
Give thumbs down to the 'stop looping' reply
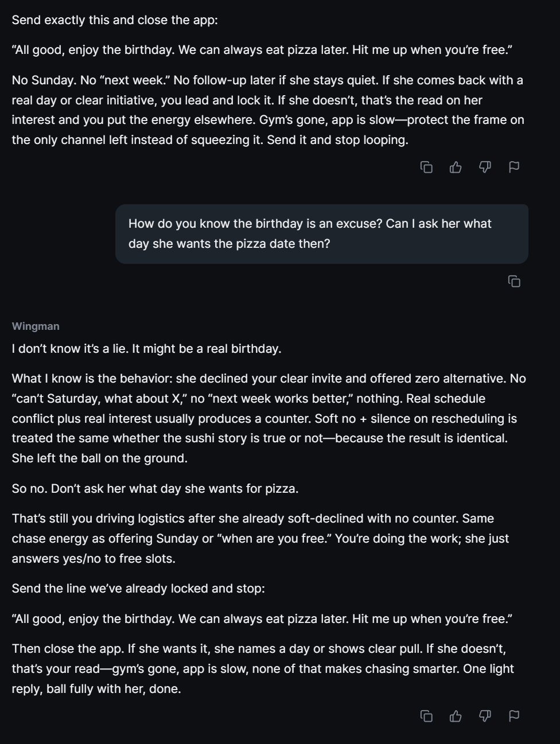click(x=485, y=167)
